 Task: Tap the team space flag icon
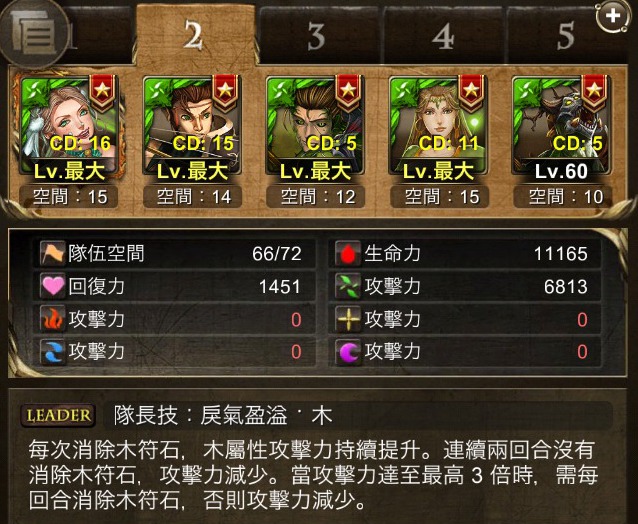[53, 253]
